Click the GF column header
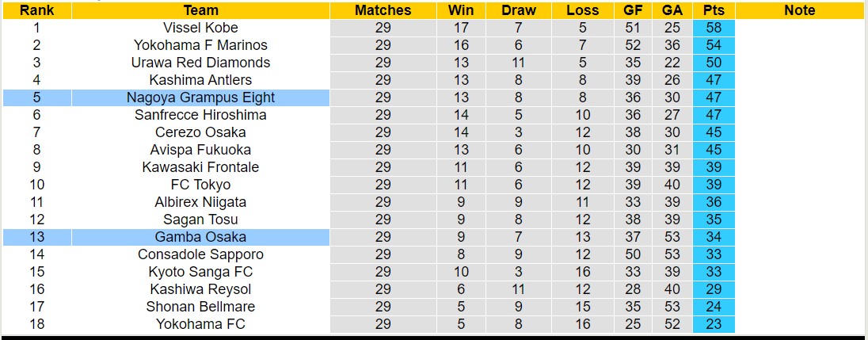The image size is (868, 340). click(633, 10)
